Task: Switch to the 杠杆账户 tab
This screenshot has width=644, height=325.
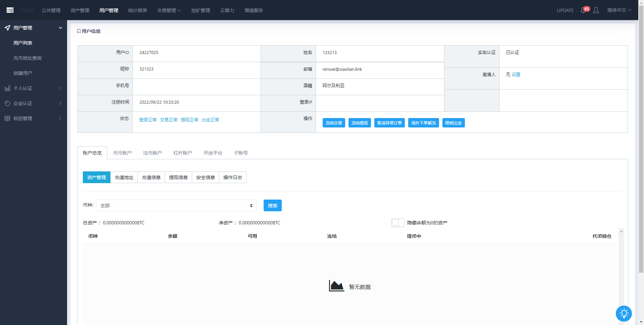Action: [182, 153]
